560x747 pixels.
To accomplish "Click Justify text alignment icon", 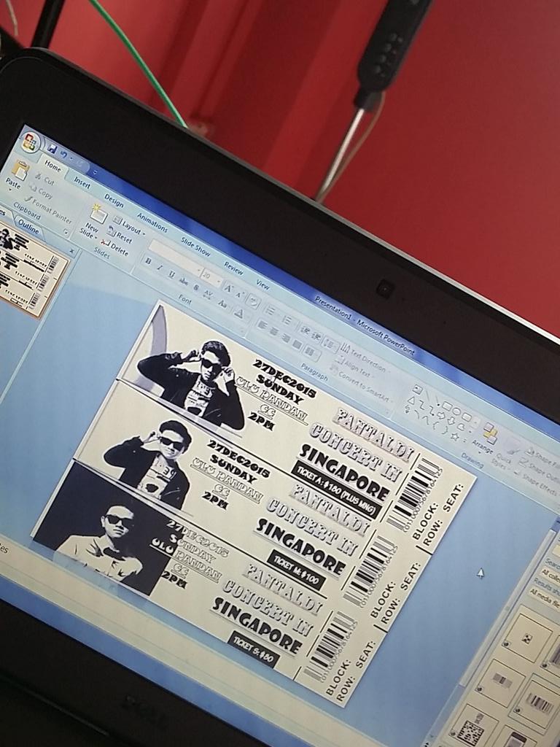I will coord(297,344).
